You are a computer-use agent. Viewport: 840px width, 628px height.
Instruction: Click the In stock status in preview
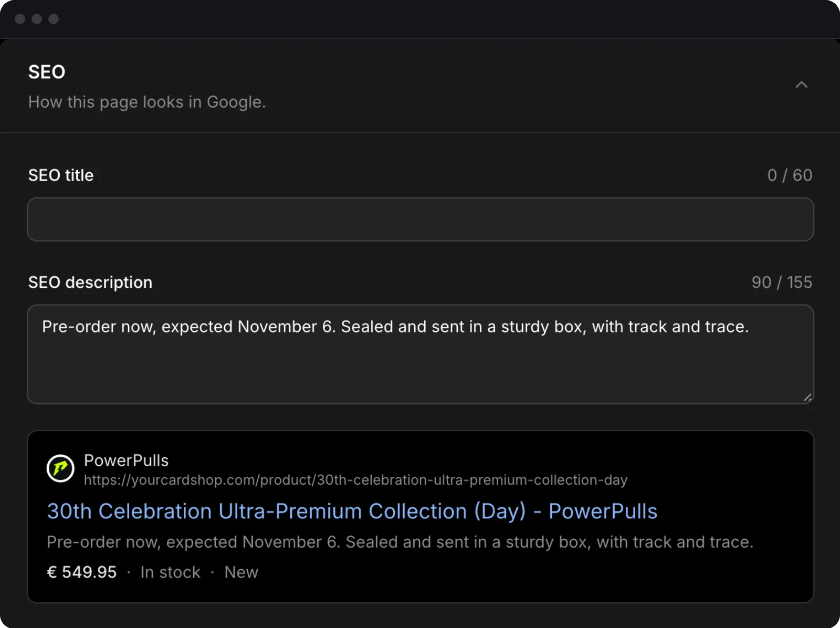tap(170, 572)
